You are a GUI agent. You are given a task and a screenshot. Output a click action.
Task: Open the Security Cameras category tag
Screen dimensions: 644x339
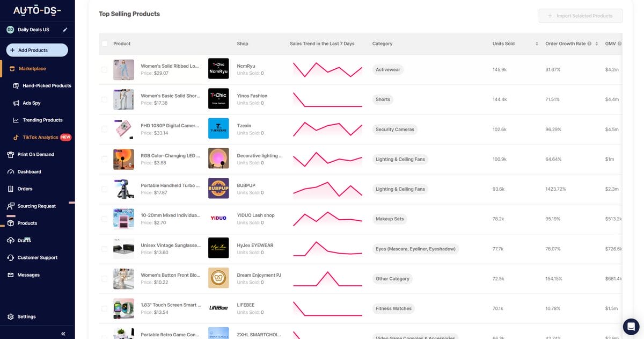(394, 129)
